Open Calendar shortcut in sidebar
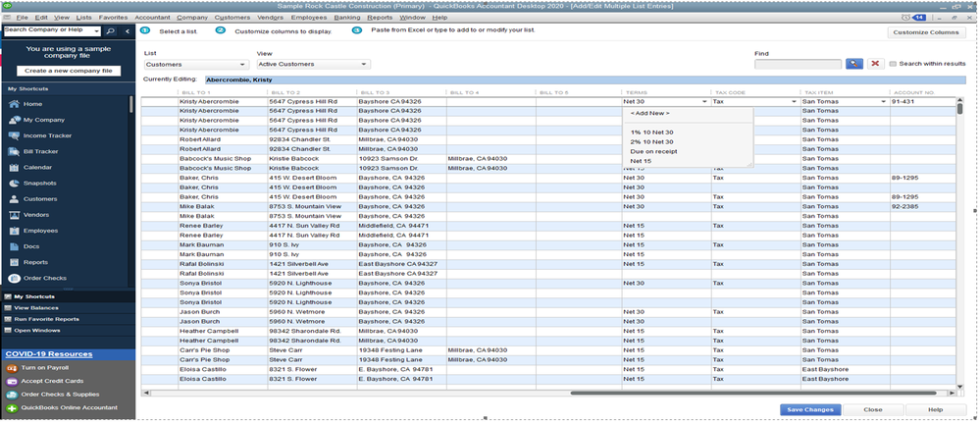980x425 pixels. click(31, 168)
